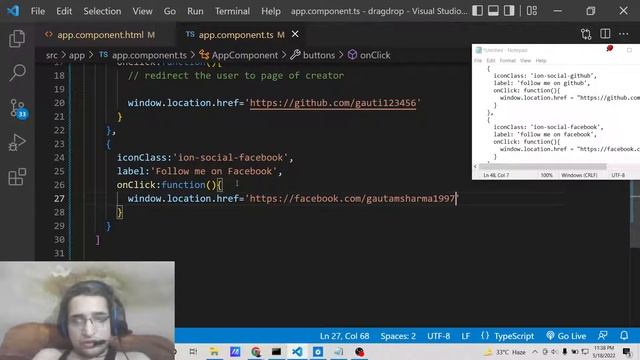
Task: Click the Open Changes compare icon in the editor toolbar
Action: pos(586,34)
